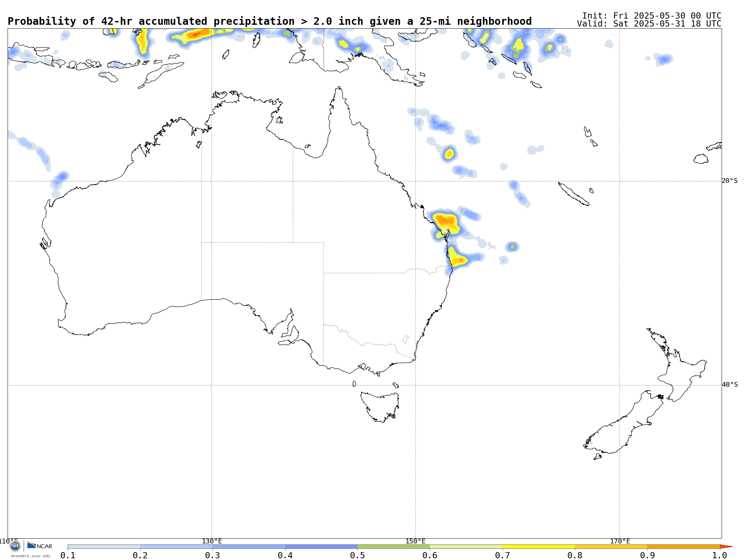
Task: Click the ensemble.ucar.edu text
Action: tap(30, 556)
